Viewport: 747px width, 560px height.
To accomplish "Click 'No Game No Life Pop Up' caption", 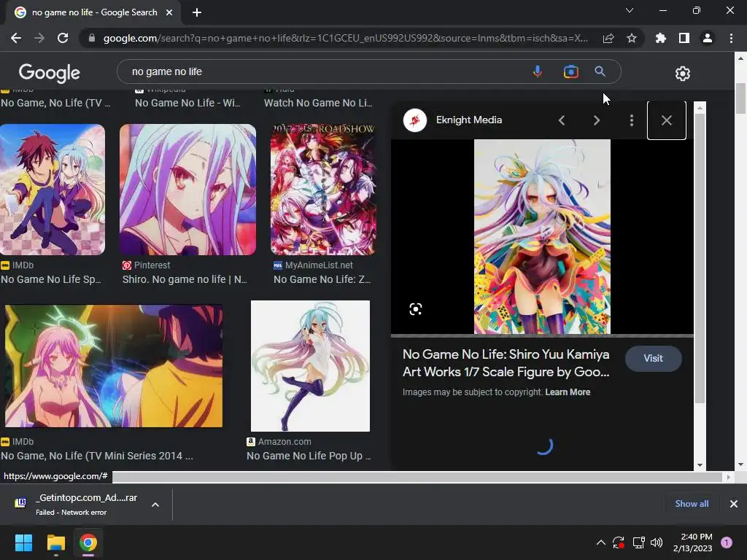I will (x=309, y=456).
